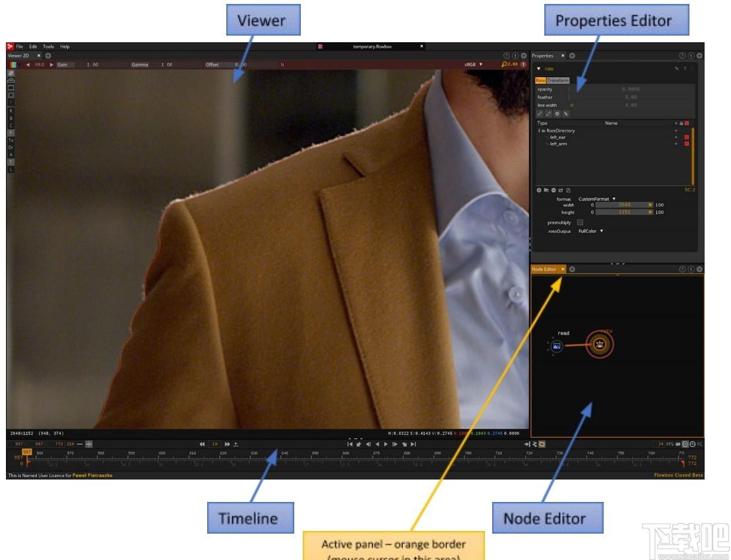The width and height of the screenshot is (731, 560).
Task: Open the rotoOutput FullColor dropdown
Action: pyautogui.click(x=590, y=232)
